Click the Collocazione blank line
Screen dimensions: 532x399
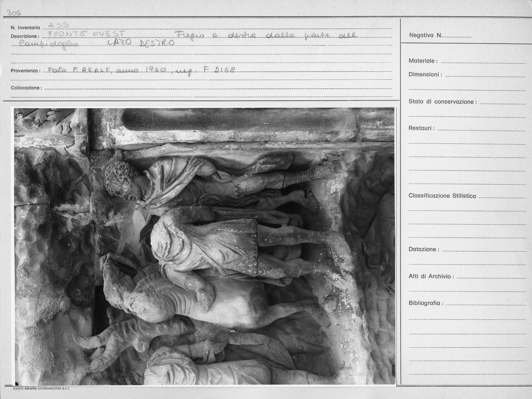[x=218, y=88]
